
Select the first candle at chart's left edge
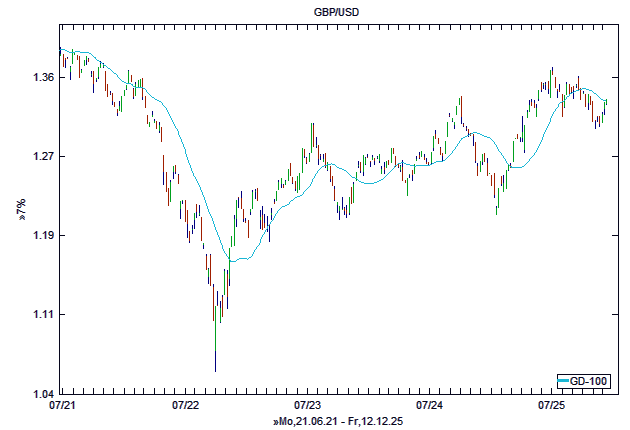(61, 52)
